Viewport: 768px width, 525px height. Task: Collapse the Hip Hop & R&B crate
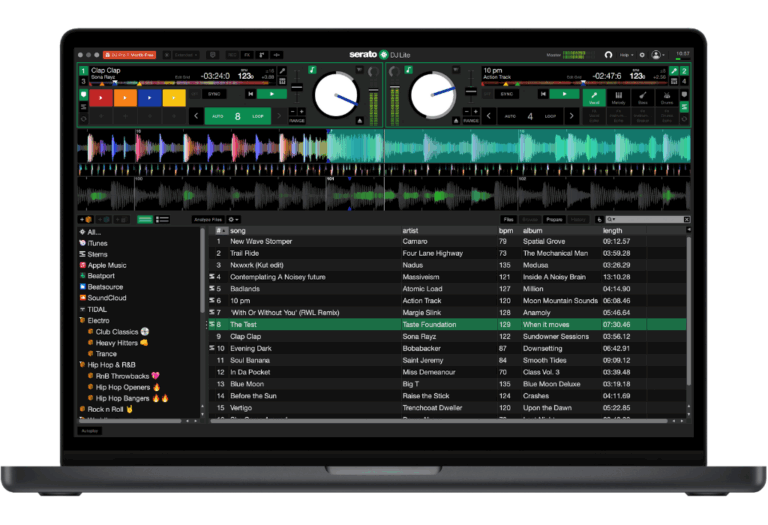point(82,365)
